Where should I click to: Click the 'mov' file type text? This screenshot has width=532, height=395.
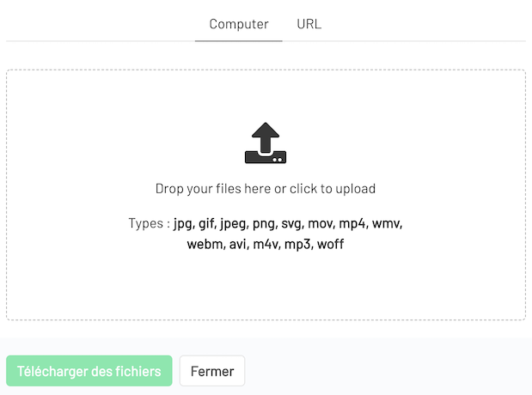320,224
